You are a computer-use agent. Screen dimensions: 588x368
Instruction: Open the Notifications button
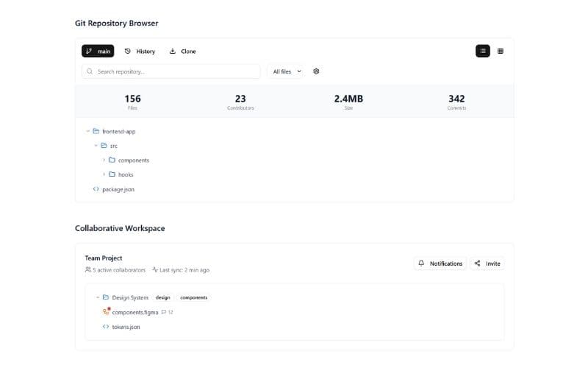440,263
